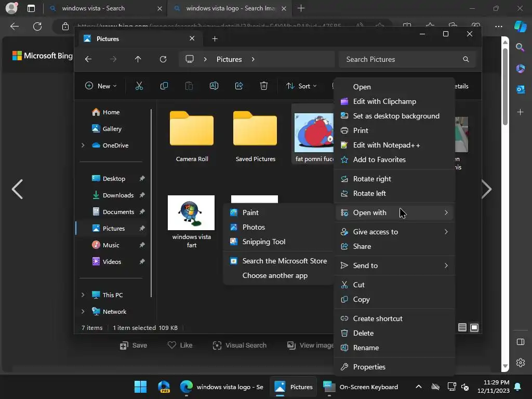Viewport: 532px width, 399px height.
Task: Click the Cut scissors icon in Explorer toolbar
Action: [x=139, y=86]
